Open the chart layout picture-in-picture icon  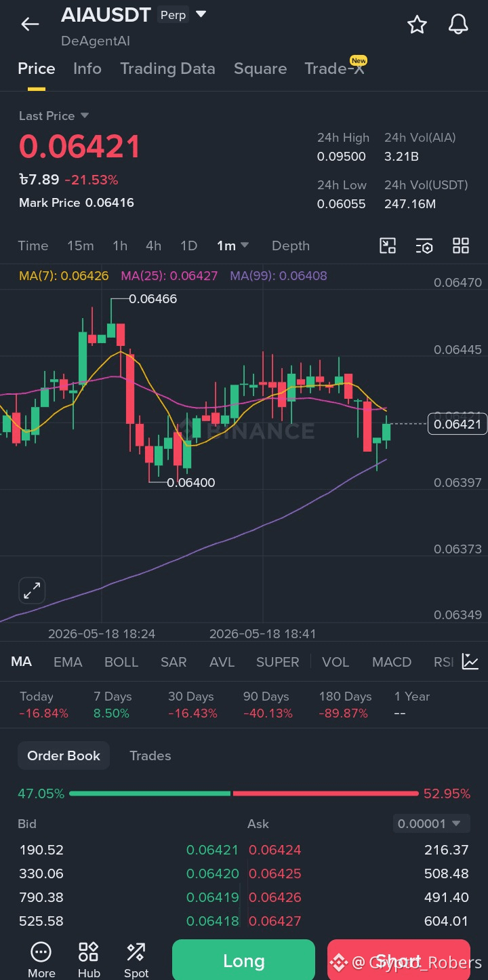tap(388, 246)
